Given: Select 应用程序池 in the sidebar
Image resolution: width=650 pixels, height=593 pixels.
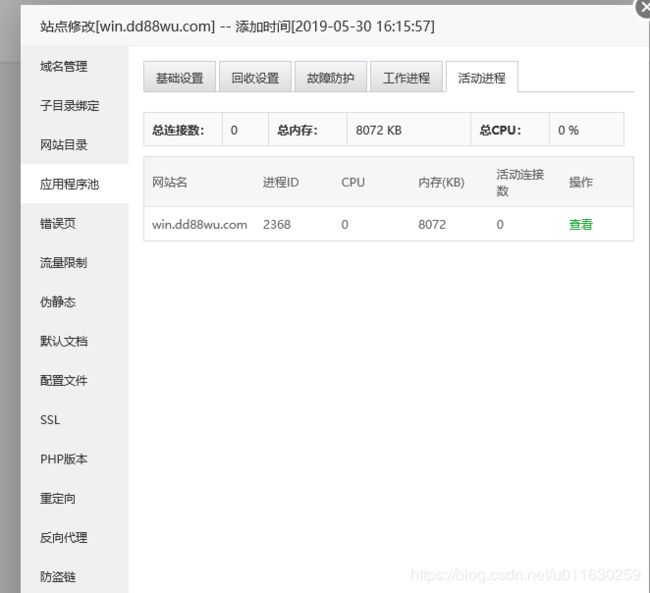Looking at the screenshot, I should click(69, 184).
